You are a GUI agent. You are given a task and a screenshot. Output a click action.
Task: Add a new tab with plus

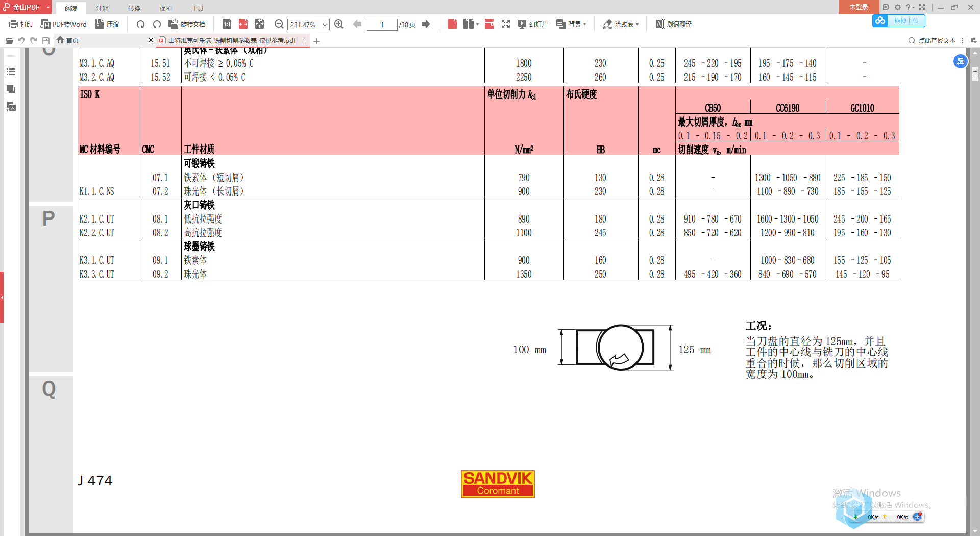tap(316, 41)
